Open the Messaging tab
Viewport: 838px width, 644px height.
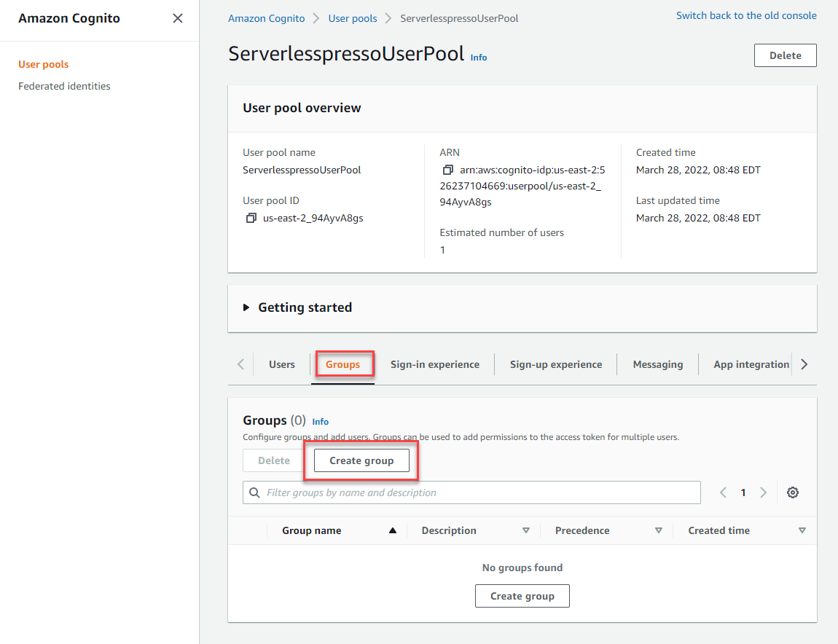tap(658, 364)
